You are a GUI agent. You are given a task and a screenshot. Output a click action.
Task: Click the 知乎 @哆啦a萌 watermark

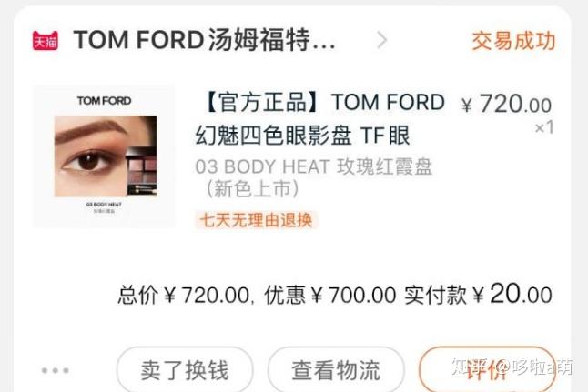click(x=512, y=367)
